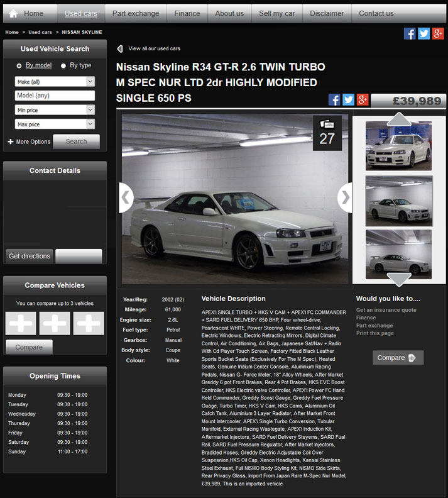This screenshot has width=448, height=498.
Task: Click the Home breadcrumb link
Action: pos(12,32)
